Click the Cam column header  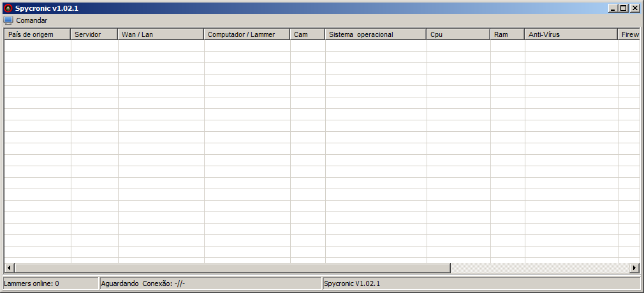click(x=307, y=34)
